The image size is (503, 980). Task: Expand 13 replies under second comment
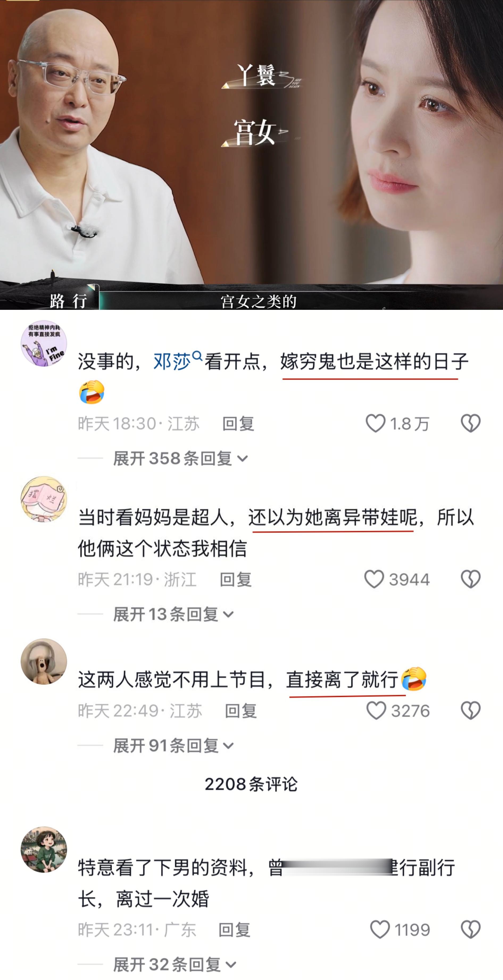click(x=173, y=614)
